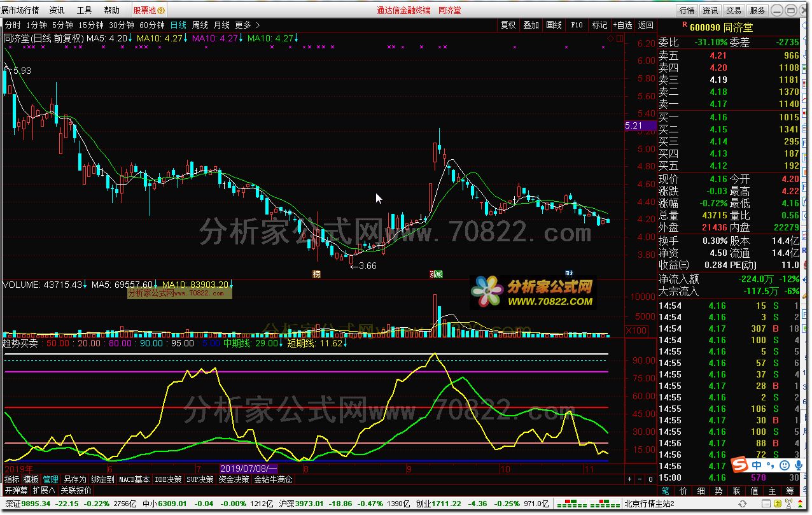This screenshot has width=812, height=515.
Task: Select the 资金决策 indicator
Action: pyautogui.click(x=234, y=479)
